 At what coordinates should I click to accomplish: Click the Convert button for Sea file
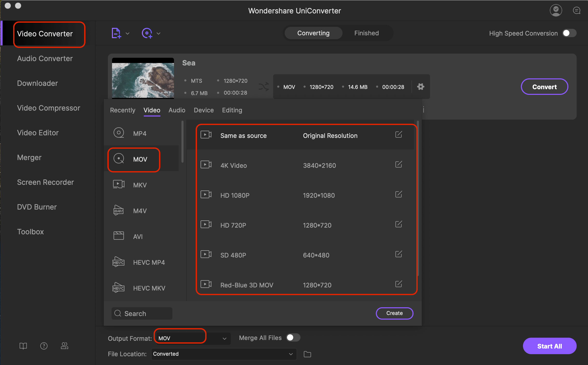click(x=545, y=87)
